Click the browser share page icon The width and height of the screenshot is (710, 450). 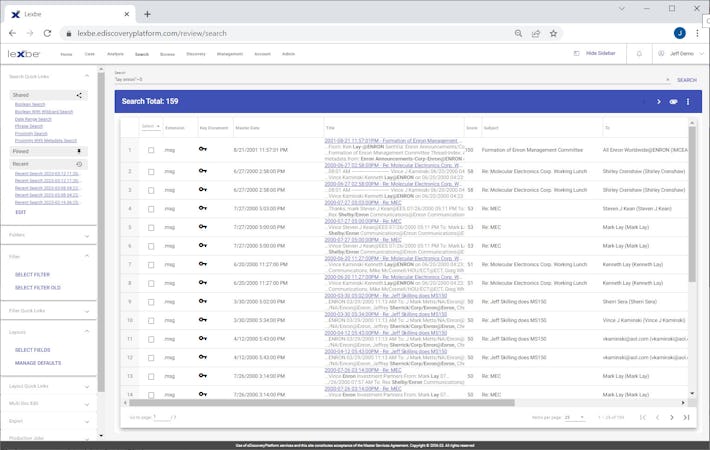point(536,34)
